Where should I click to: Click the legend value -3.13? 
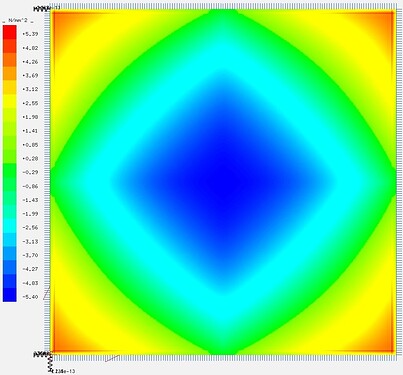[30, 242]
